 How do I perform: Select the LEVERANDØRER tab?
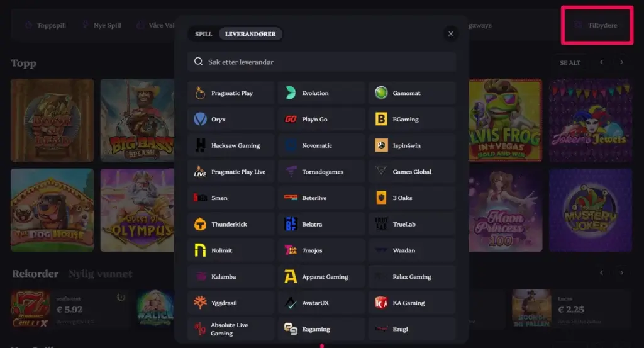250,34
